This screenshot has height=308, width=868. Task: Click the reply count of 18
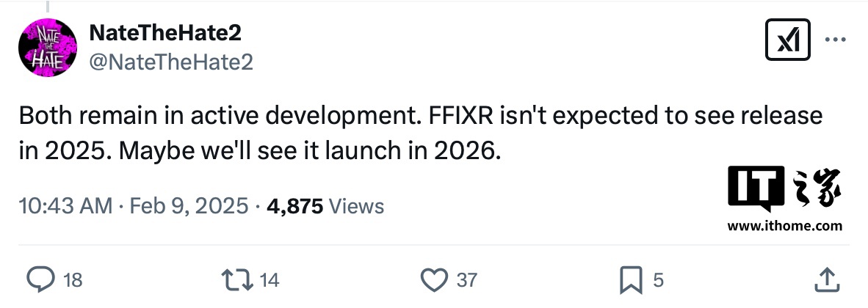click(73, 279)
